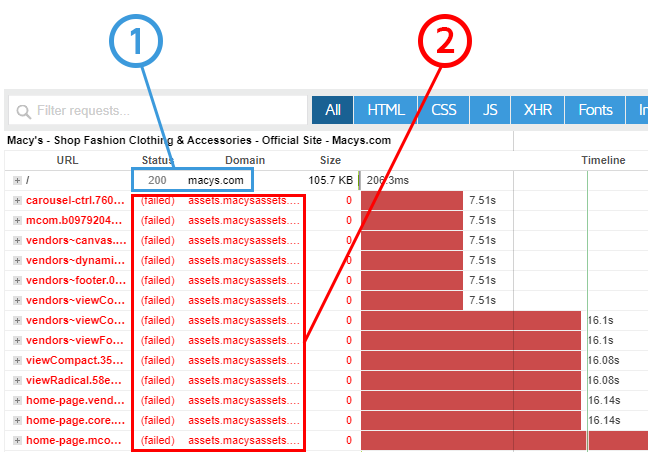
Task: Click the 16.14s label on home-page.core row
Action: (604, 420)
